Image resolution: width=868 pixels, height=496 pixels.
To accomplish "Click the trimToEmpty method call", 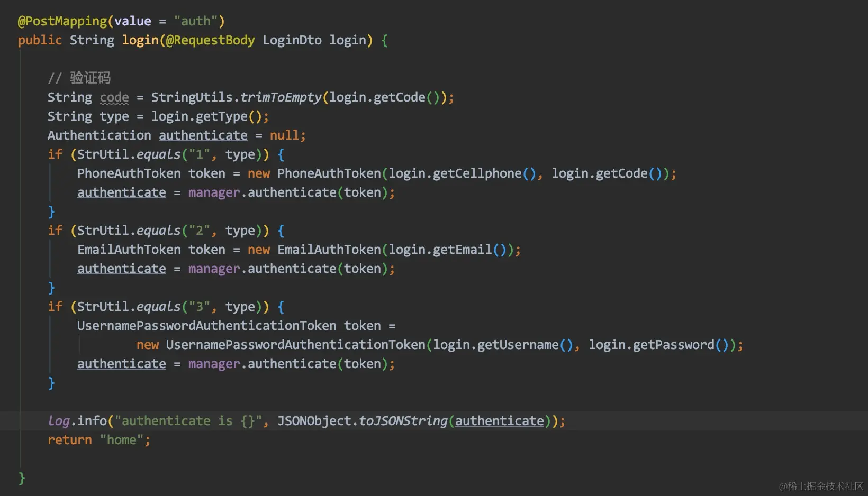I will tap(281, 97).
